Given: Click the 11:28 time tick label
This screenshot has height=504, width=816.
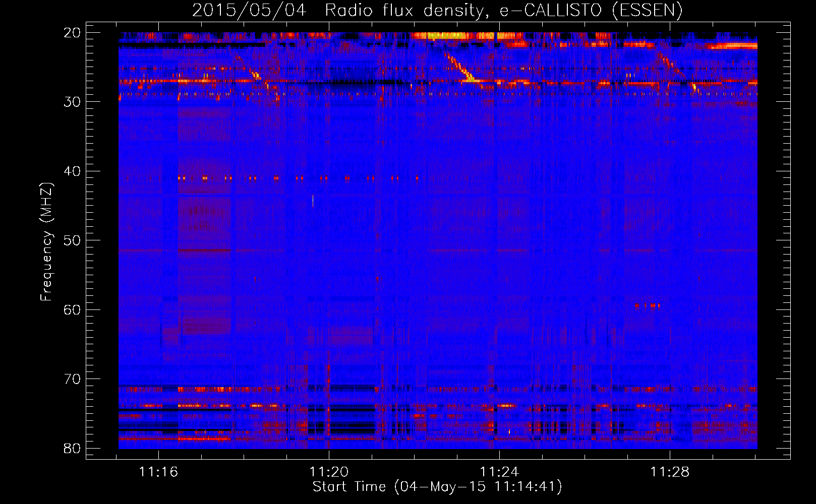Looking at the screenshot, I should (670, 472).
